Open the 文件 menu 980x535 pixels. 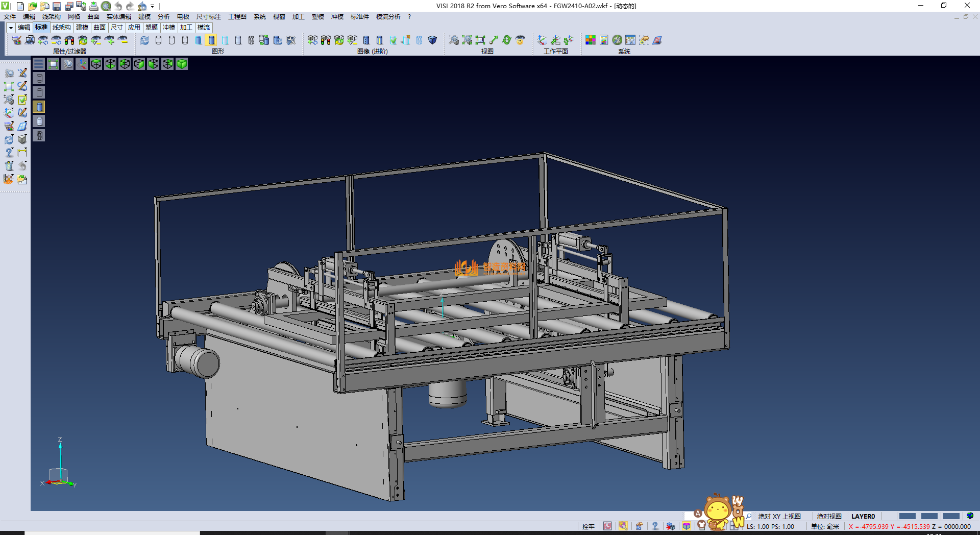click(x=10, y=17)
